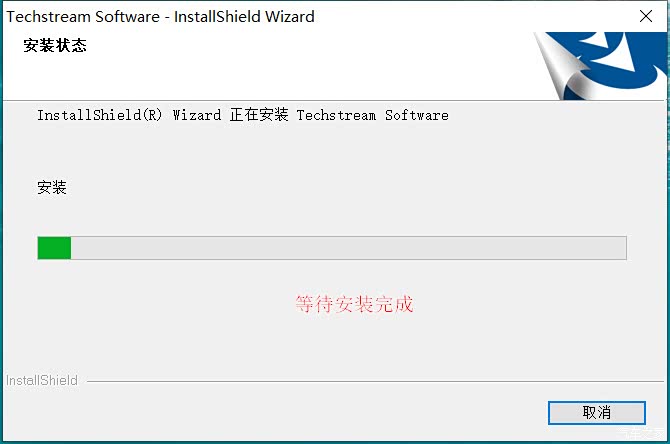The width and height of the screenshot is (670, 444).
Task: Click the 正在安装 words in status message
Action: tap(259, 115)
